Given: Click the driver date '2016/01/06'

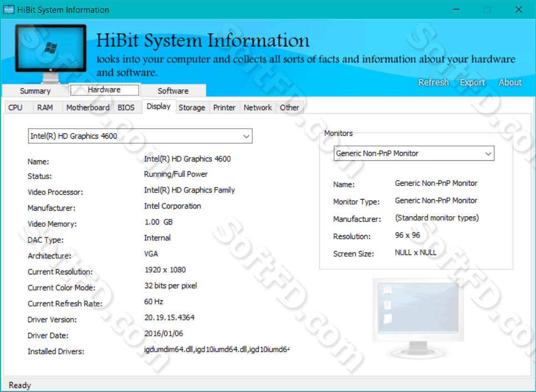Looking at the screenshot, I should coord(164,334).
